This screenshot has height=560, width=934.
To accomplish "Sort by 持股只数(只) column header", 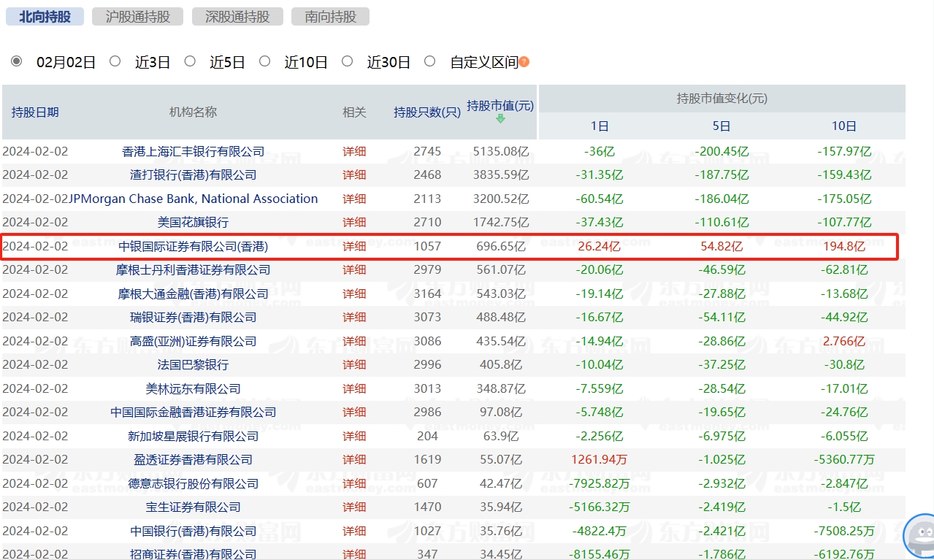I will pyautogui.click(x=427, y=112).
